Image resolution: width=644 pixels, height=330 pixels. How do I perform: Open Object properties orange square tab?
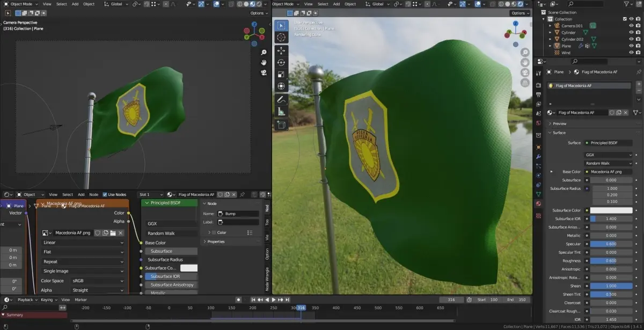pos(538,146)
